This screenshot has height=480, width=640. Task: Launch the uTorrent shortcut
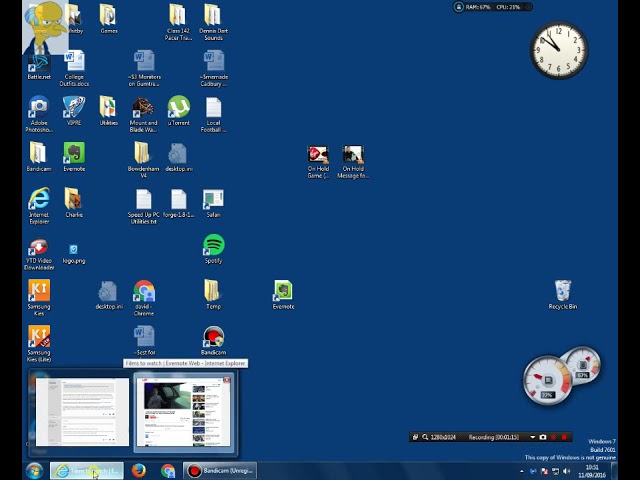[x=179, y=111]
